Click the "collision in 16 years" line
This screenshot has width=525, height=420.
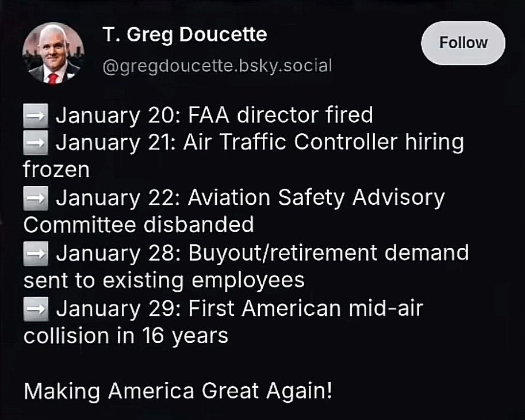click(x=126, y=336)
